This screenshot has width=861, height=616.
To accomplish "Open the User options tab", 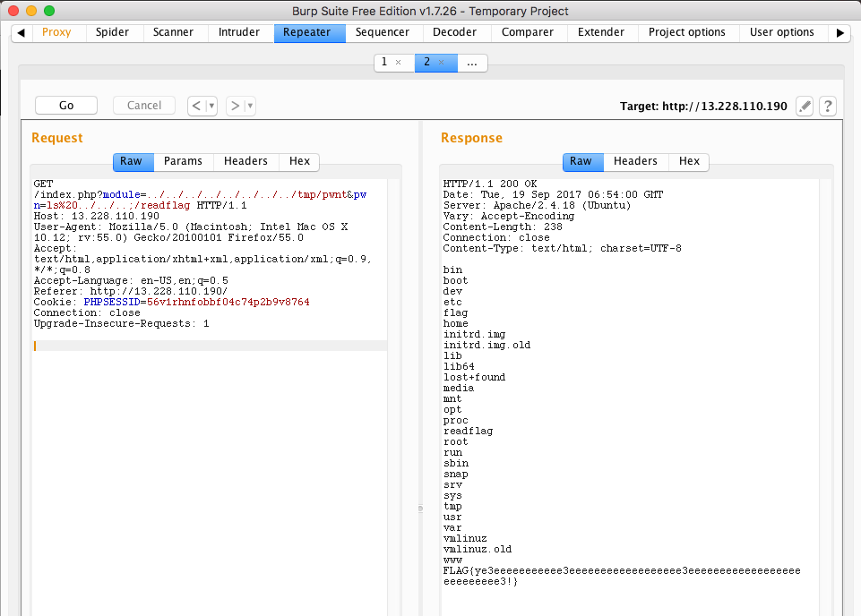I will point(782,32).
